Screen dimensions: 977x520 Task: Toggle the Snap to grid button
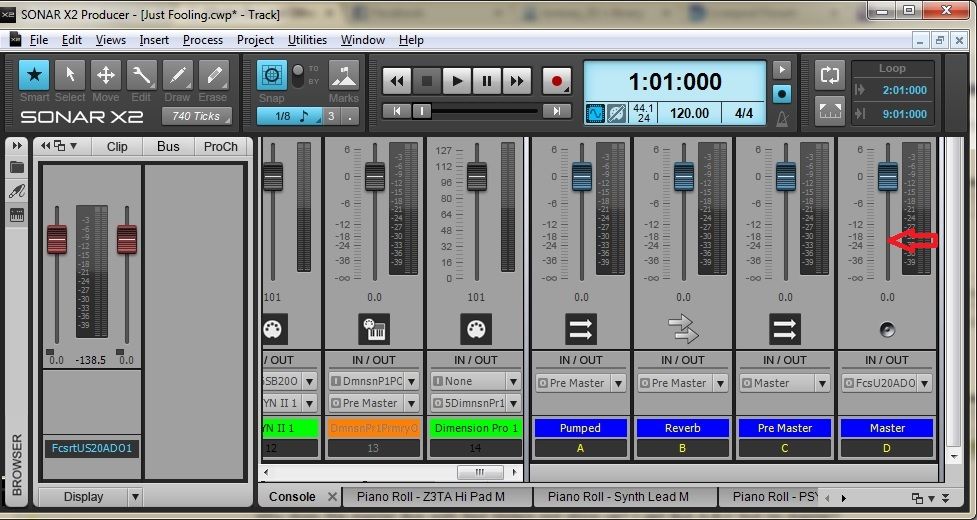[x=270, y=76]
